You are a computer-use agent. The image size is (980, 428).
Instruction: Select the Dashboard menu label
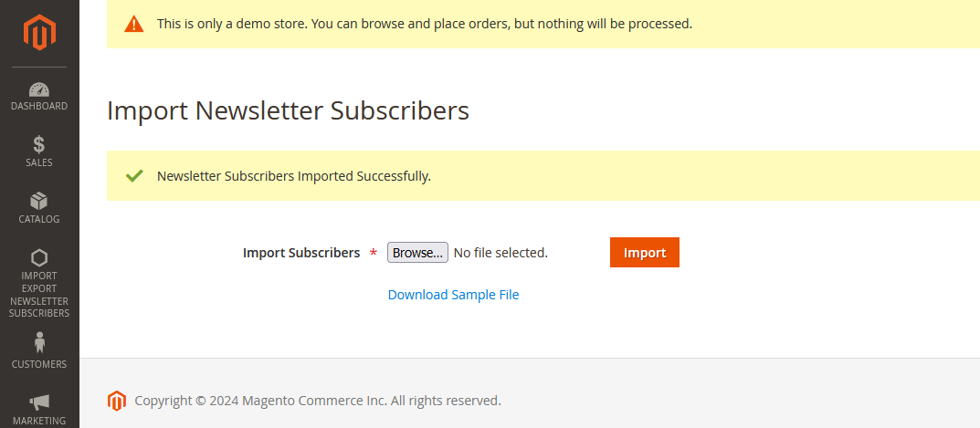tap(39, 106)
